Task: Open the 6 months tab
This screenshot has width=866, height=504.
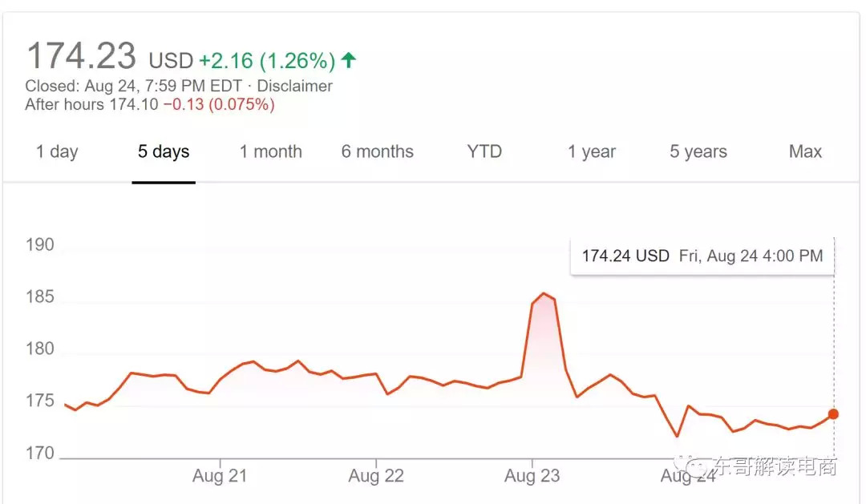Action: (x=378, y=151)
